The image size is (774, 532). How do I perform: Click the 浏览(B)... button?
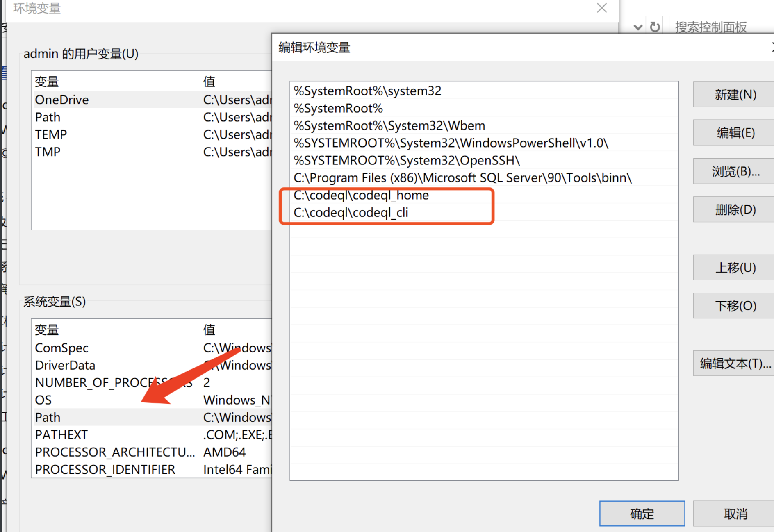tap(733, 171)
